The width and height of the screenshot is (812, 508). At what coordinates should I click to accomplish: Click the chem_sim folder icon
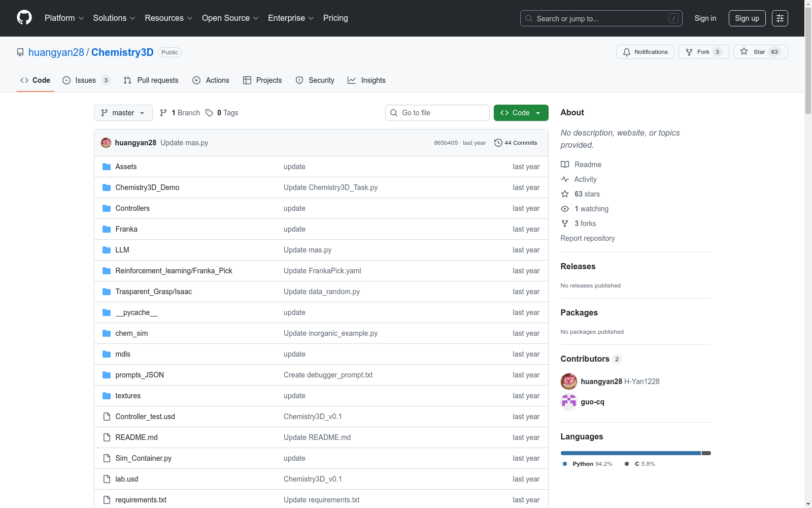tap(107, 333)
